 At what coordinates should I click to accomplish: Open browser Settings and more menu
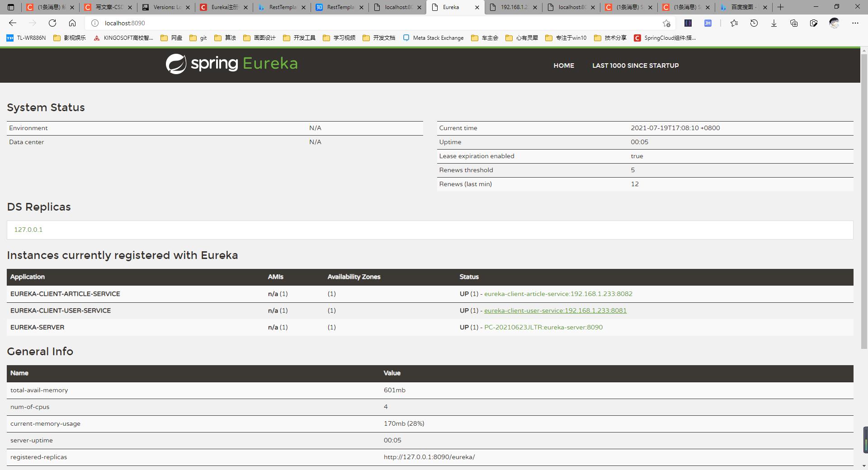tap(855, 23)
